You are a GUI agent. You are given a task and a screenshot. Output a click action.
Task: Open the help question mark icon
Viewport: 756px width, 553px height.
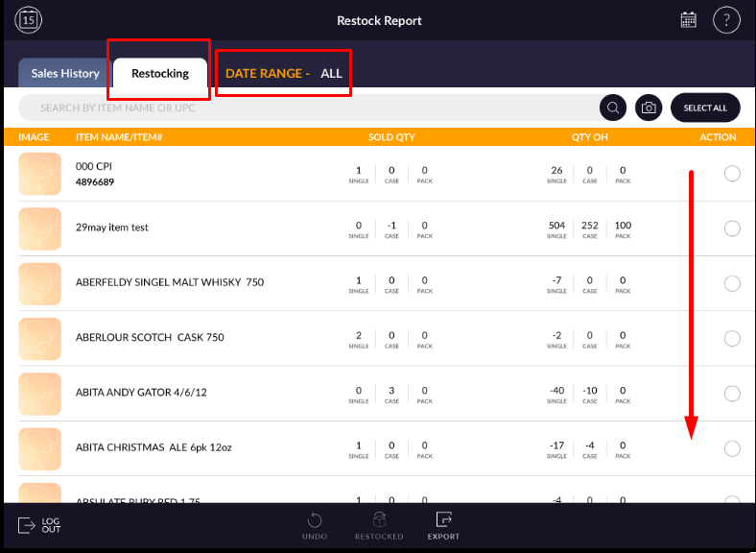click(x=726, y=20)
